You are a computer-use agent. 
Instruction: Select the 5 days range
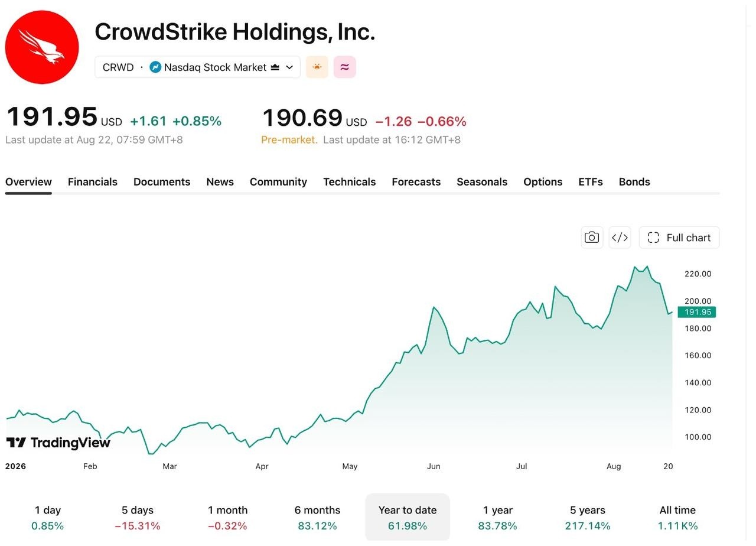pyautogui.click(x=138, y=518)
